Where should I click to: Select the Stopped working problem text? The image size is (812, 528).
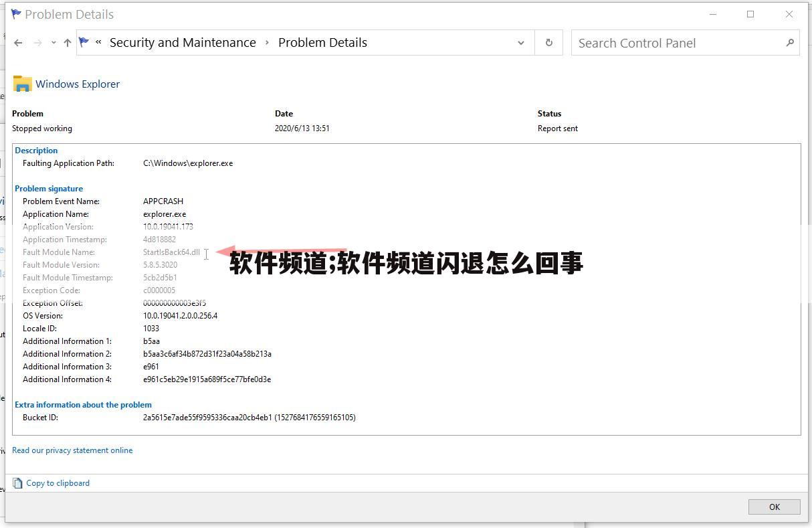click(42, 128)
